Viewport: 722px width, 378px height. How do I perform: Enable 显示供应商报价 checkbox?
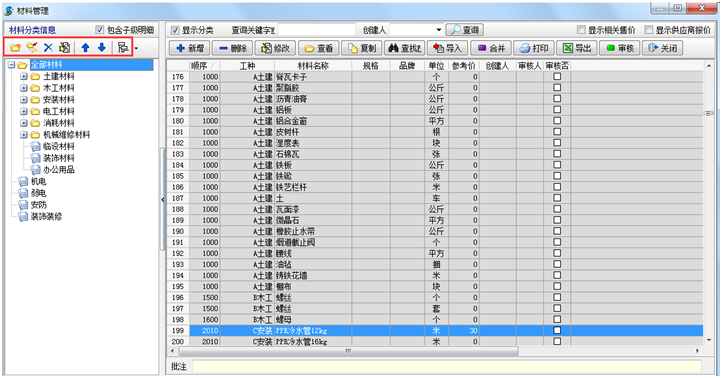(x=649, y=30)
